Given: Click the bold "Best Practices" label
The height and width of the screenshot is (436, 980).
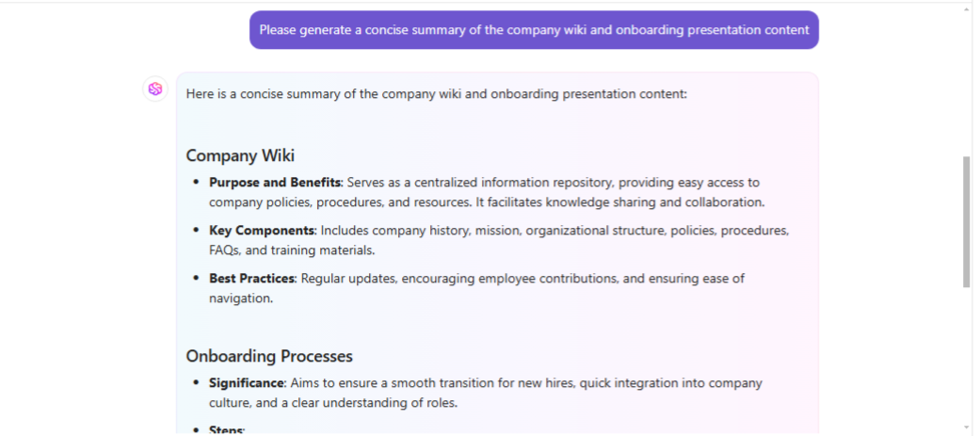Looking at the screenshot, I should coord(252,278).
